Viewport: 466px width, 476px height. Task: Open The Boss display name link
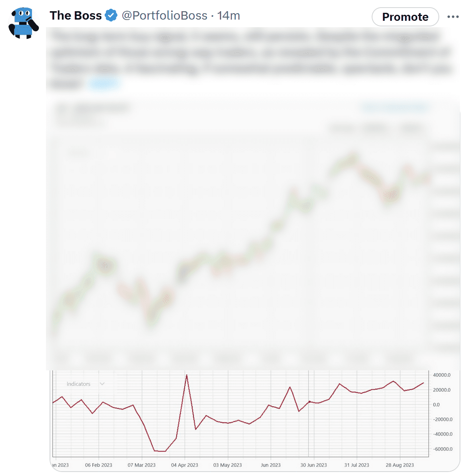point(76,16)
